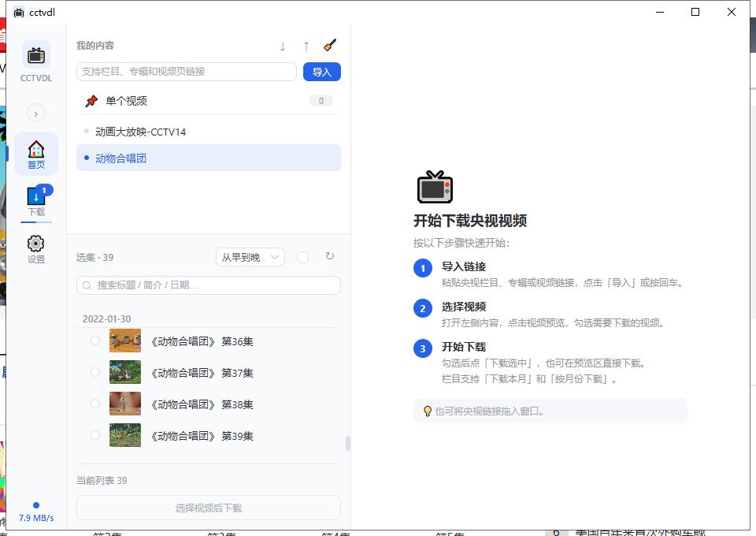Click step 3 circle 开始下载

click(x=423, y=348)
